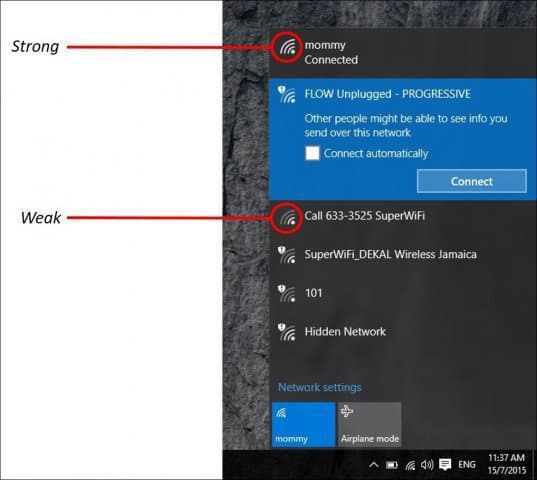The width and height of the screenshot is (537, 480).
Task: Click the Wi-Fi signal icon next to mommy
Action: pos(287,47)
